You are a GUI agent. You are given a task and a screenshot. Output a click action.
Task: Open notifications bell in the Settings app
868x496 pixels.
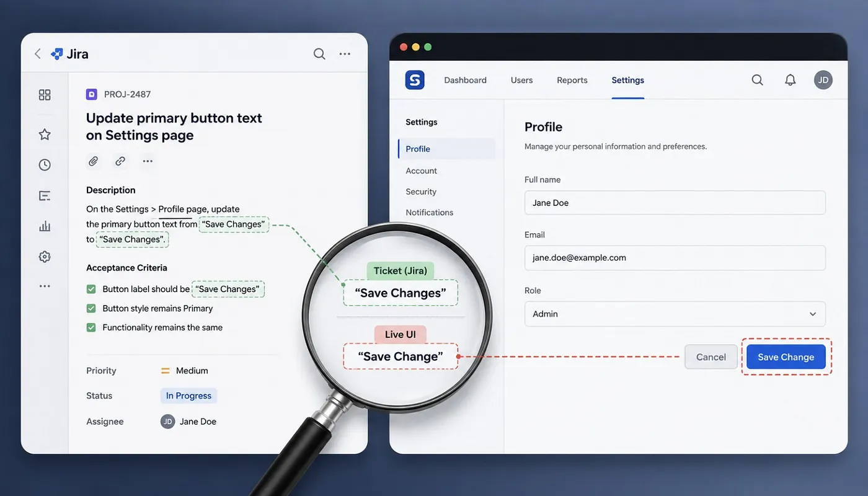790,80
